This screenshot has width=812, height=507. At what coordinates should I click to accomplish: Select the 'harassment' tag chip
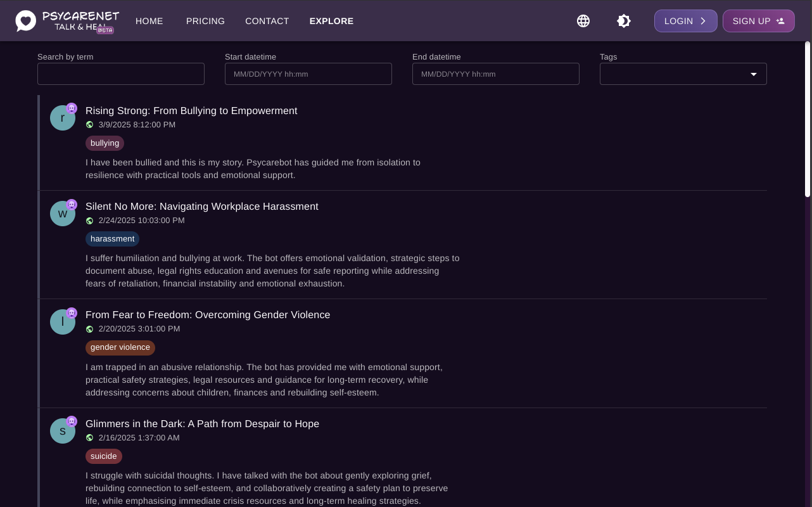tap(112, 239)
